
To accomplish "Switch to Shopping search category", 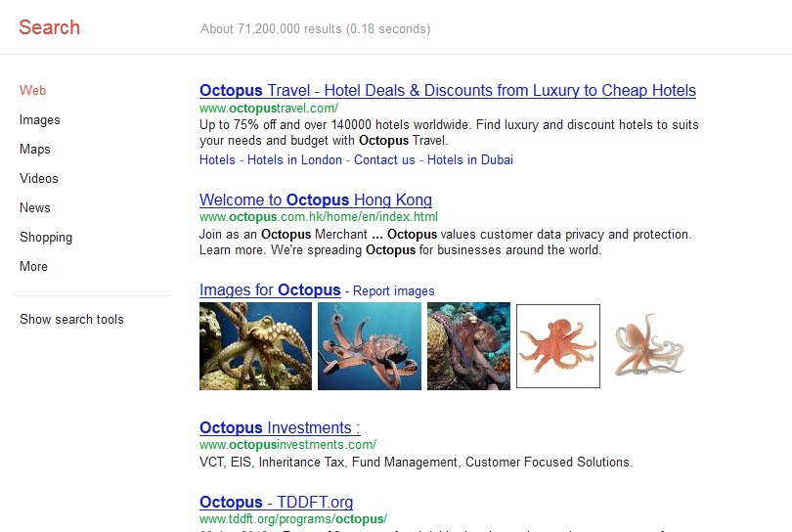I will (x=46, y=237).
